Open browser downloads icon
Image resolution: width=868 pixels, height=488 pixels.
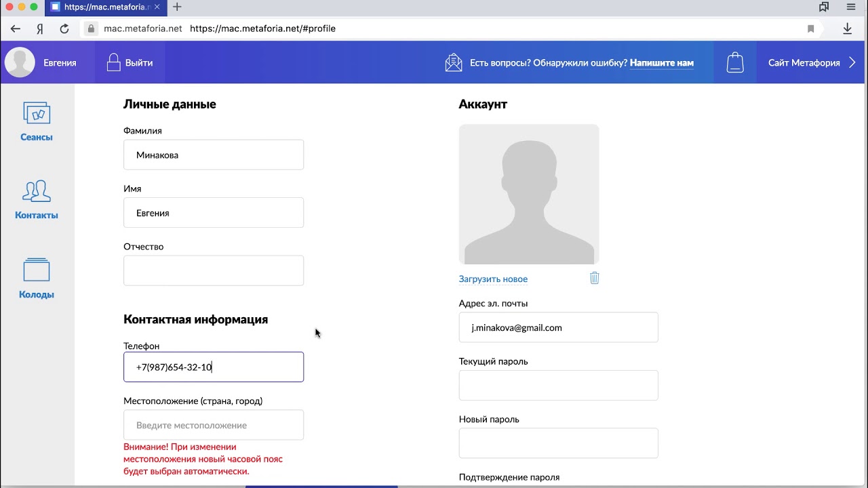(x=847, y=28)
